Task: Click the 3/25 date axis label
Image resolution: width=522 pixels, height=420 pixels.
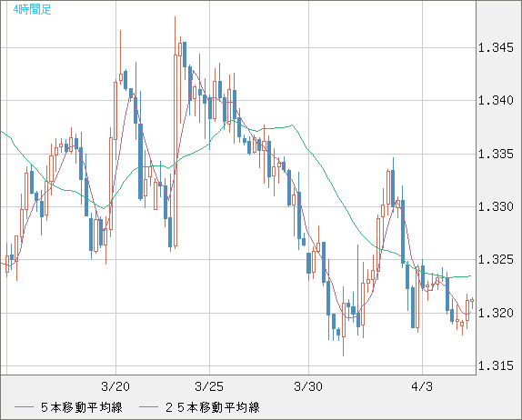Action: click(209, 386)
